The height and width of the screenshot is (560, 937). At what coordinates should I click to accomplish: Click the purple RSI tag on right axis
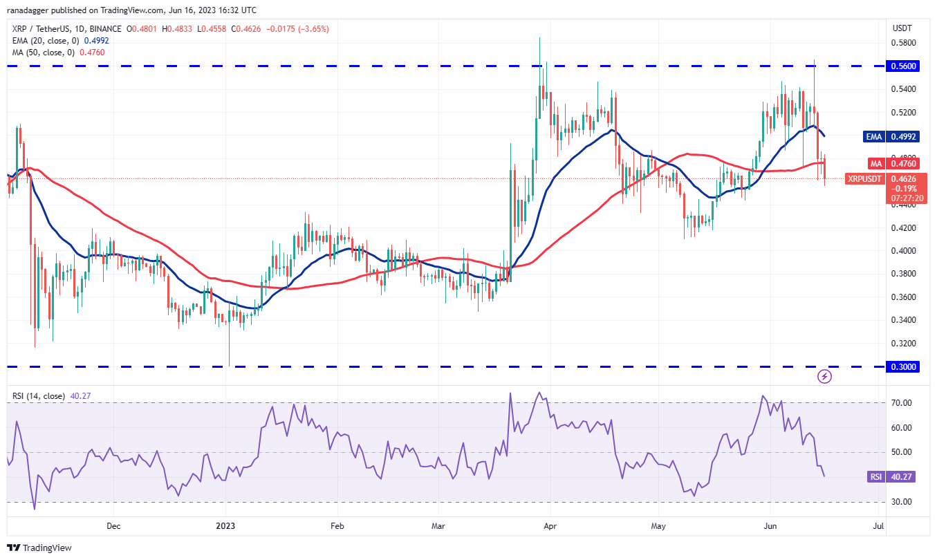(x=874, y=477)
